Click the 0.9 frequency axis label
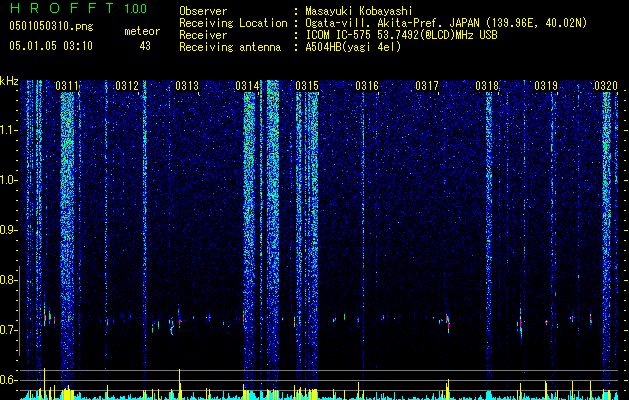The image size is (629, 400). tap(8, 230)
